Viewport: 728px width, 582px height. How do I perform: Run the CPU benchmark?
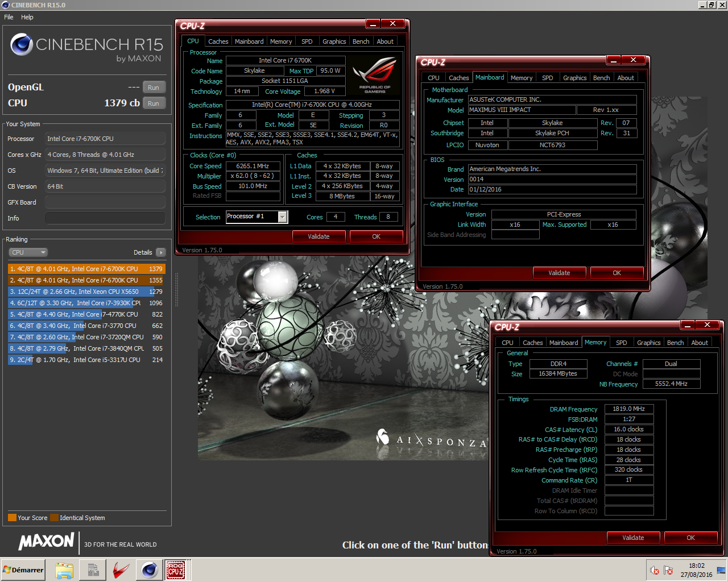pyautogui.click(x=154, y=103)
